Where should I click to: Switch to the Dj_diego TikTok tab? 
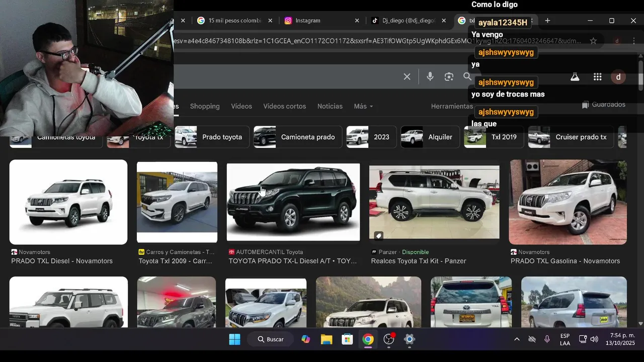click(x=408, y=21)
